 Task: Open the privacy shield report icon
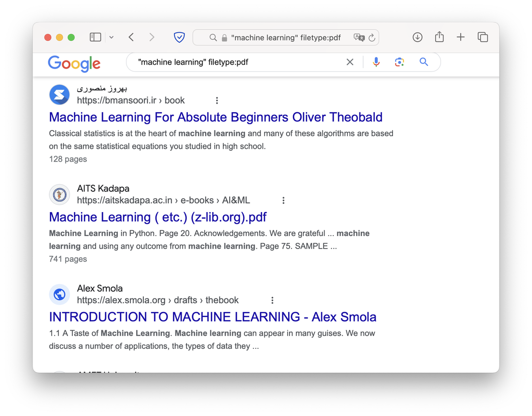pyautogui.click(x=179, y=37)
